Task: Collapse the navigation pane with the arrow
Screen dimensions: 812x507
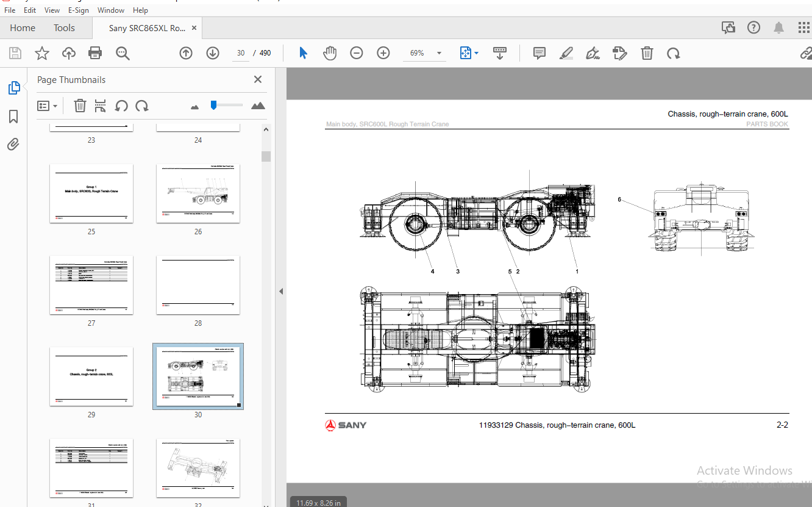Action: coord(281,292)
